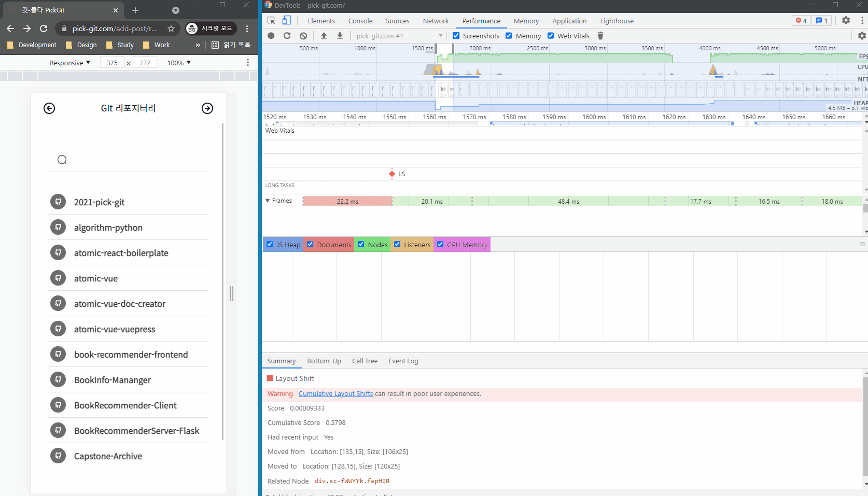Image resolution: width=868 pixels, height=496 pixels.
Task: Toggle the device toolbar icon
Action: [x=287, y=21]
